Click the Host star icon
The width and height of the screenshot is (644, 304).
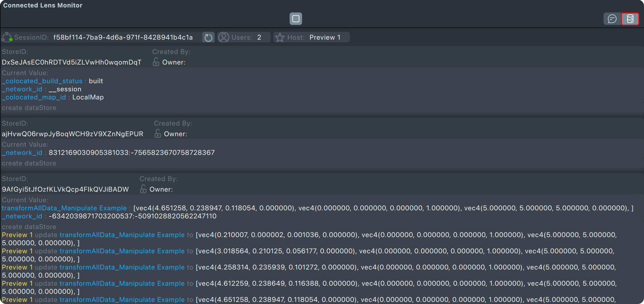coord(280,38)
